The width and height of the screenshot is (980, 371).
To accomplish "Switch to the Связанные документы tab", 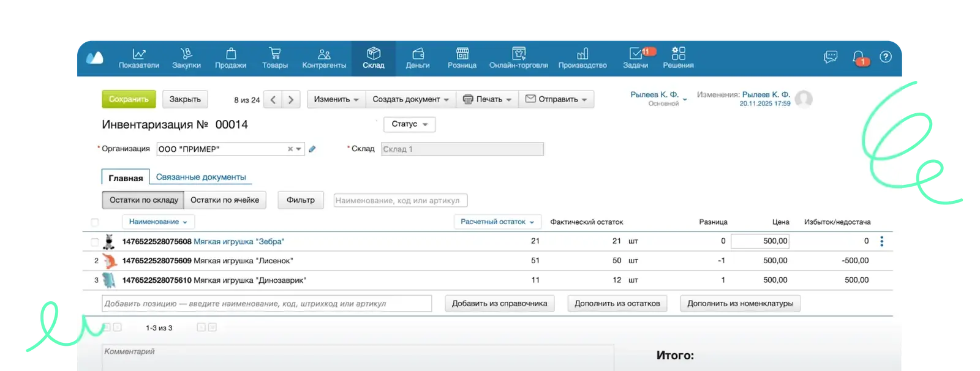I will coord(201,177).
